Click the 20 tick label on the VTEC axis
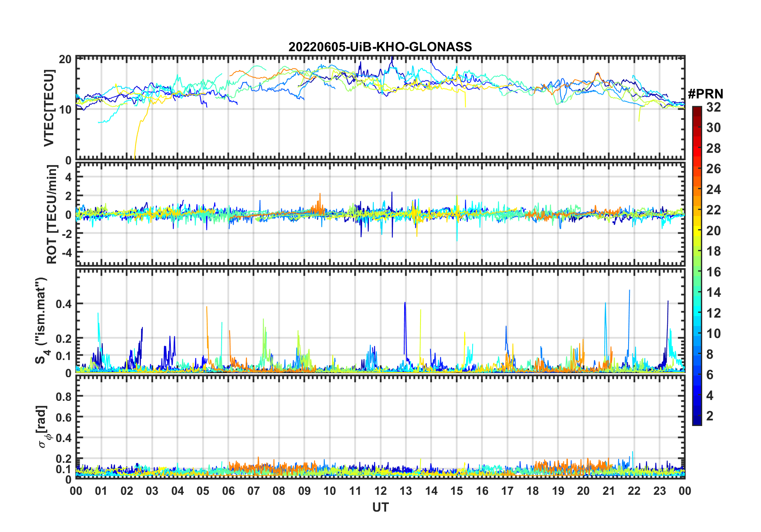Screen dimensions: 761x532 click(x=65, y=59)
